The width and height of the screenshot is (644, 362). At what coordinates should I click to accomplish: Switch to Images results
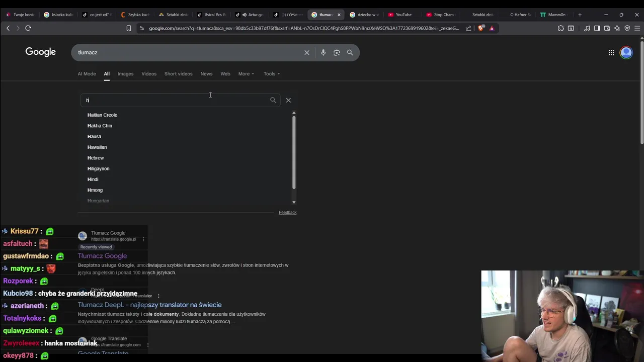click(125, 74)
